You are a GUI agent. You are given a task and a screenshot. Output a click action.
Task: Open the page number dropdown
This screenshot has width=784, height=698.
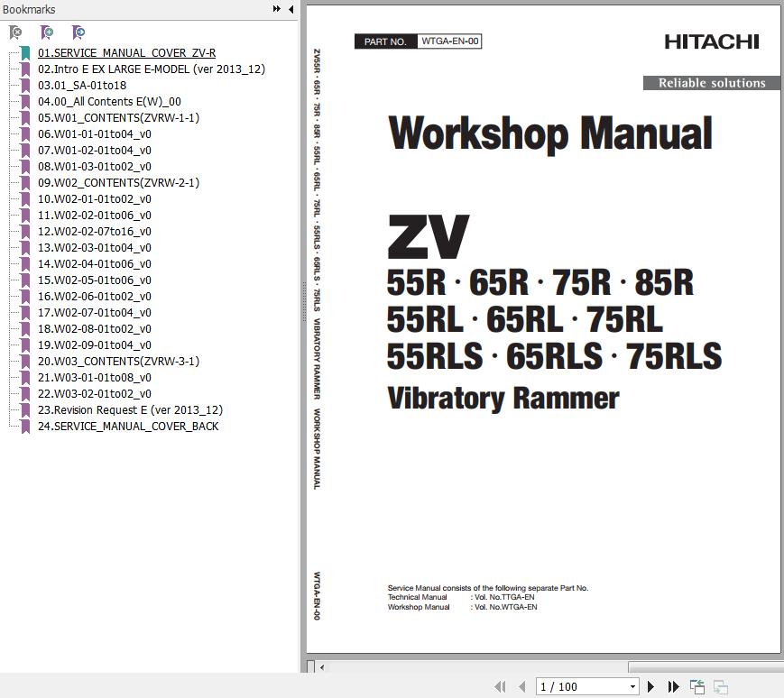point(632,687)
